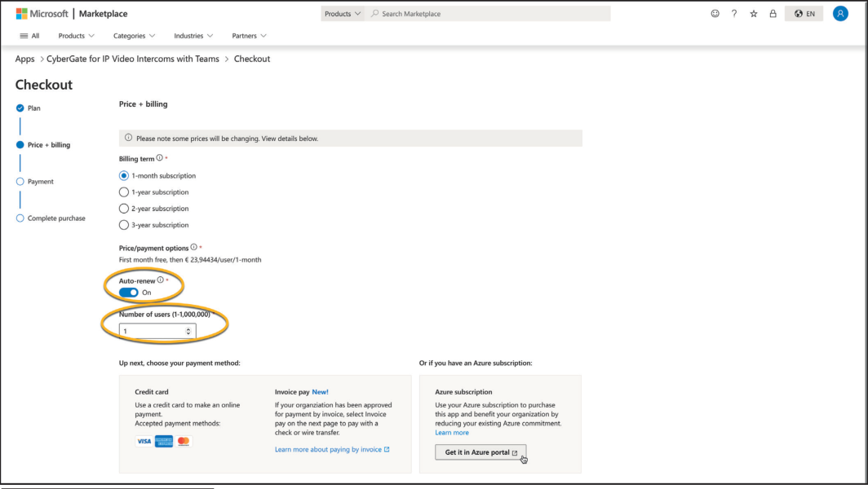Viewport: 868px width, 489px height.
Task: Click the smiley feedback icon
Action: point(715,14)
